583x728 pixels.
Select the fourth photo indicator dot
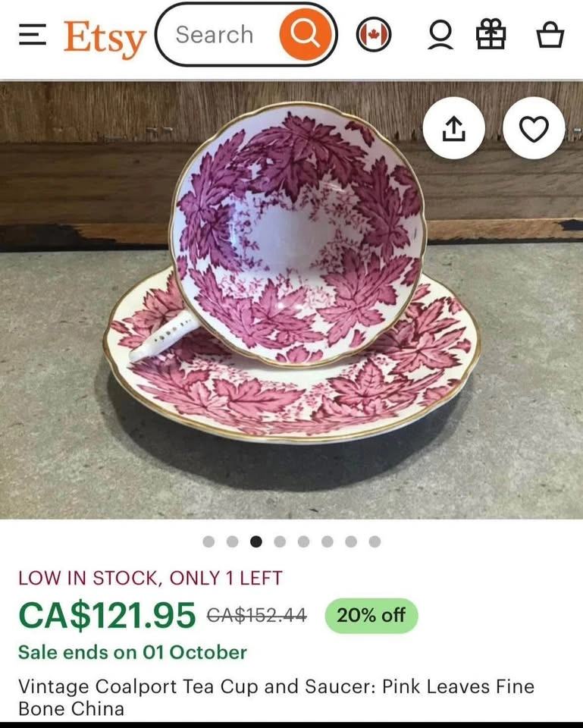(280, 541)
